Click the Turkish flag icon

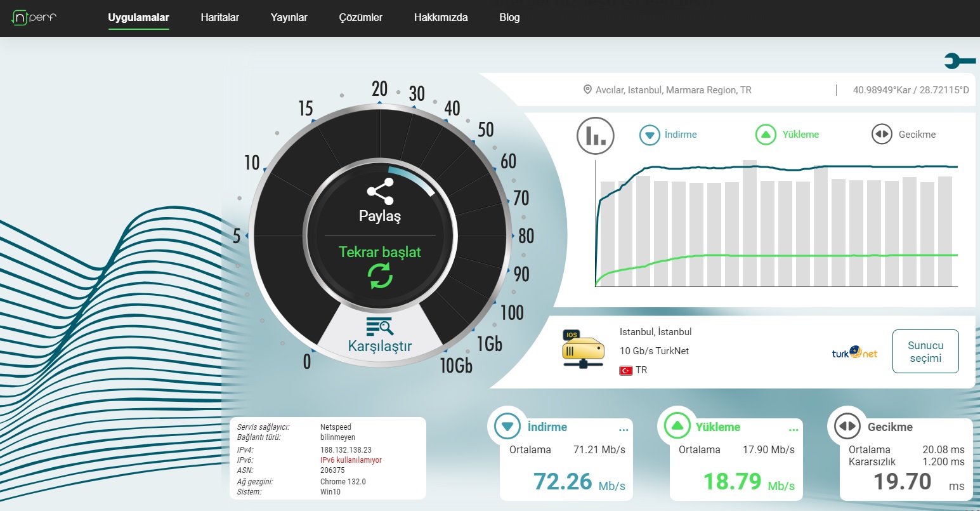[x=625, y=370]
